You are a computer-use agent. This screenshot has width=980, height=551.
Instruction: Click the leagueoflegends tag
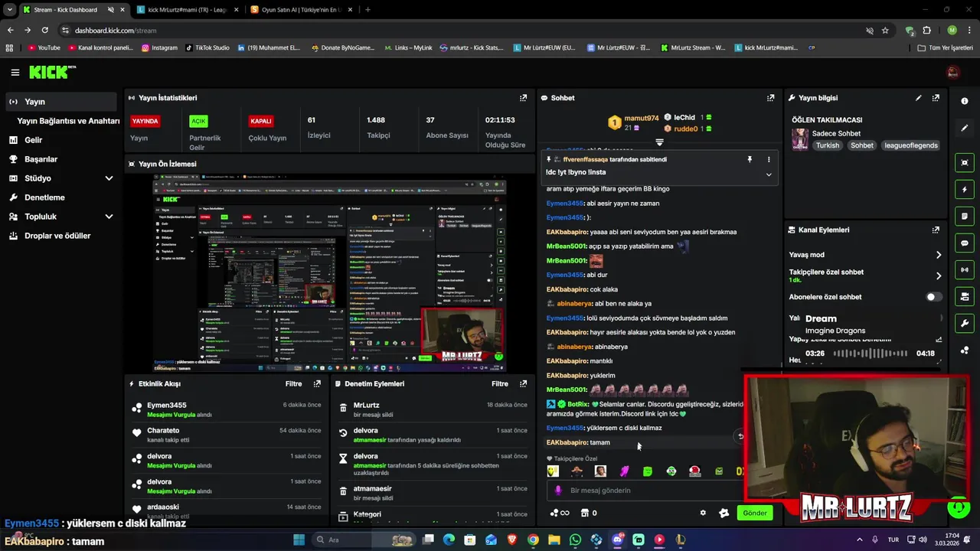click(x=910, y=145)
